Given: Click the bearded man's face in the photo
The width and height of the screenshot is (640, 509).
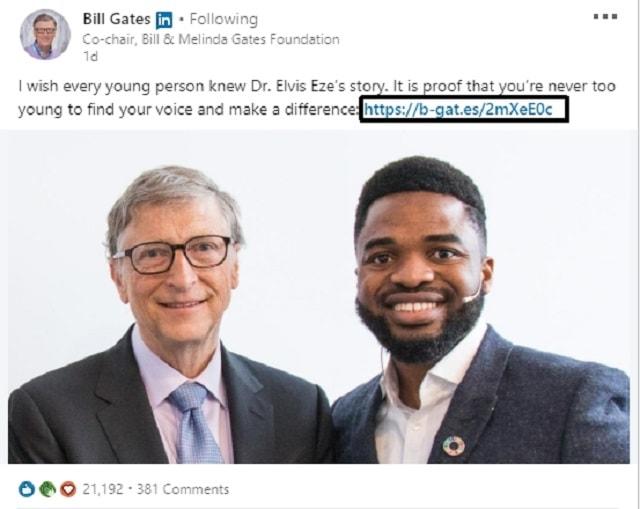Looking at the screenshot, I should pos(422,270).
